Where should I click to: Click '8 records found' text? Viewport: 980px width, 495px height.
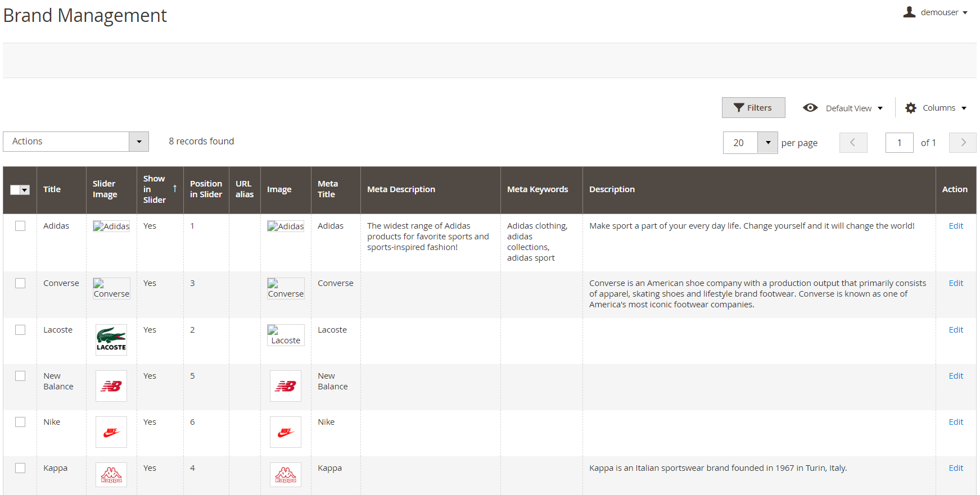coord(201,142)
